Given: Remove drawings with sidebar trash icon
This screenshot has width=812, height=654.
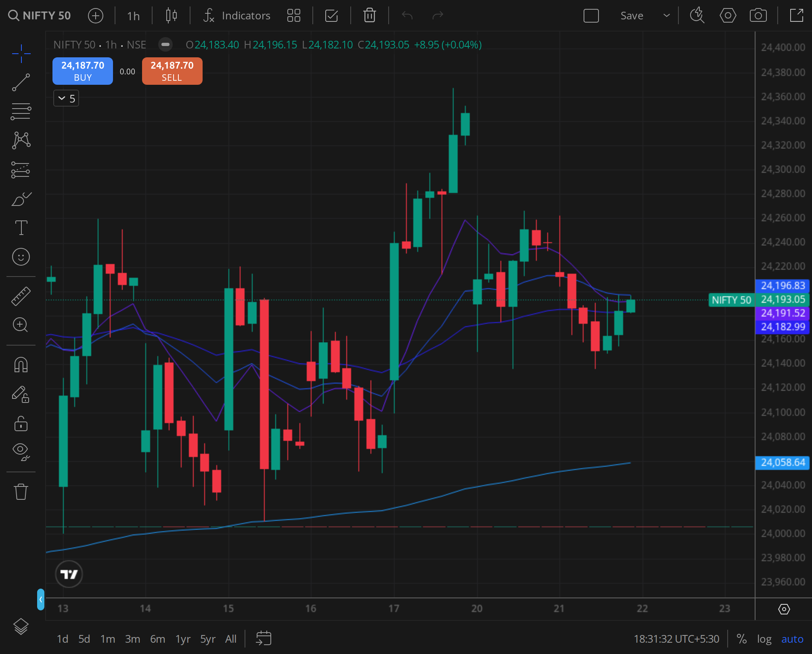Looking at the screenshot, I should (21, 492).
